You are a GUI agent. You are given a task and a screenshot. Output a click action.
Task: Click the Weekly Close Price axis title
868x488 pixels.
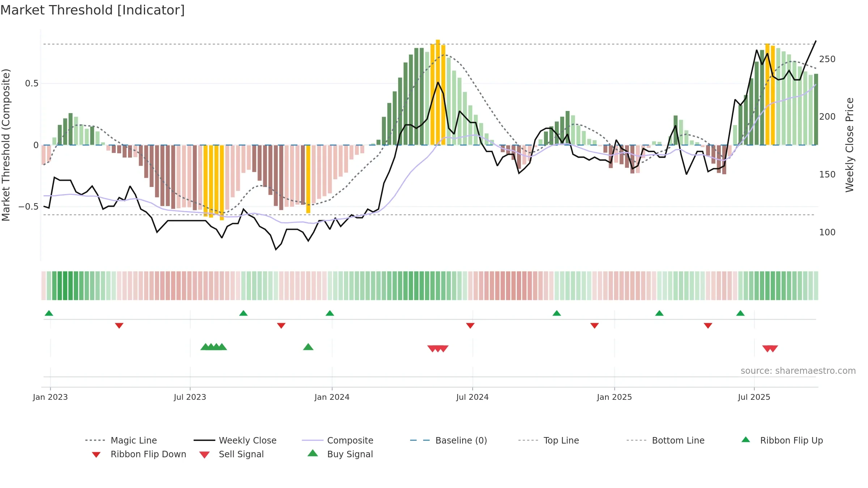[x=850, y=145]
